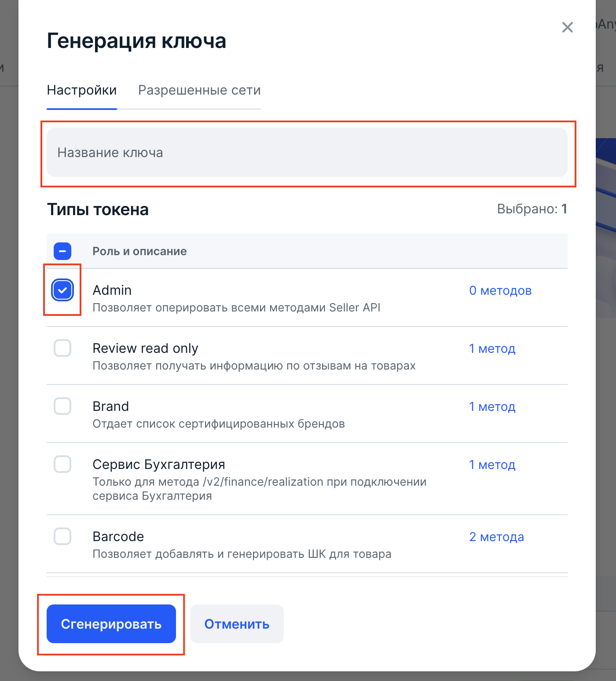This screenshot has height=681, width=616.
Task: Select the Сервис Бухгалтерия checkbox
Action: 62,465
